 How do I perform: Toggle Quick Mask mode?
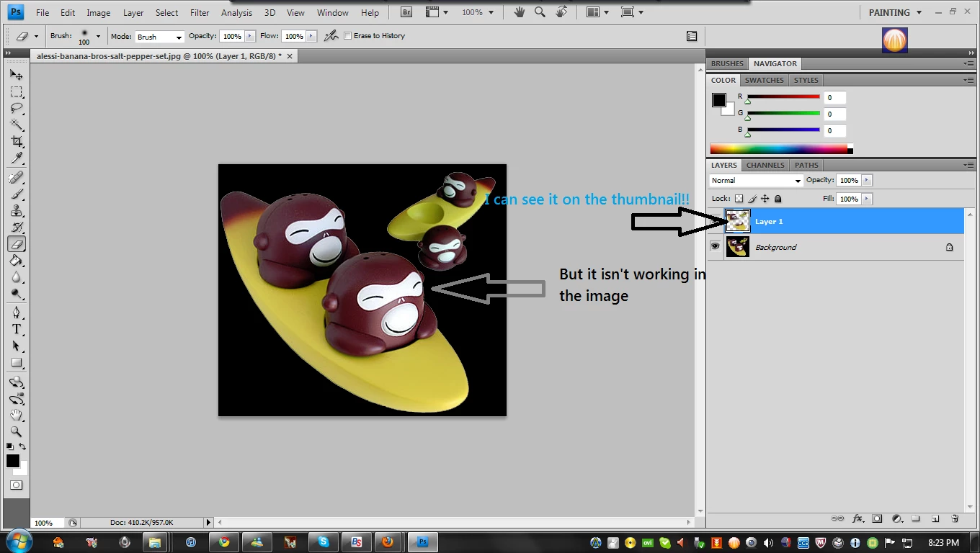point(16,485)
